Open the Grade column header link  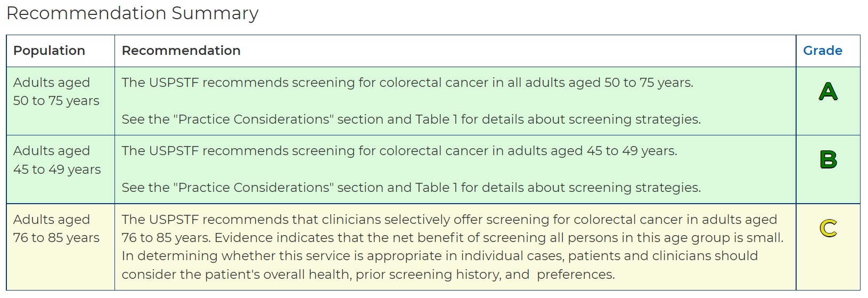point(822,51)
